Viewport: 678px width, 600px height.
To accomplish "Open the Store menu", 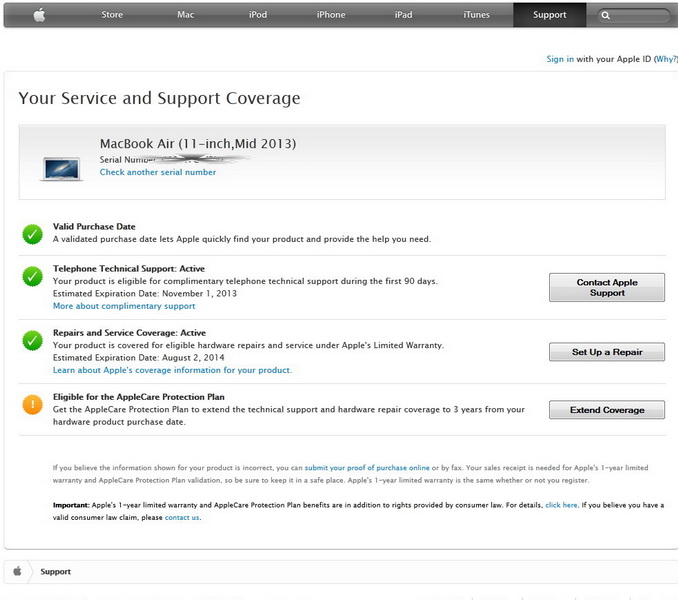I will pyautogui.click(x=112, y=15).
